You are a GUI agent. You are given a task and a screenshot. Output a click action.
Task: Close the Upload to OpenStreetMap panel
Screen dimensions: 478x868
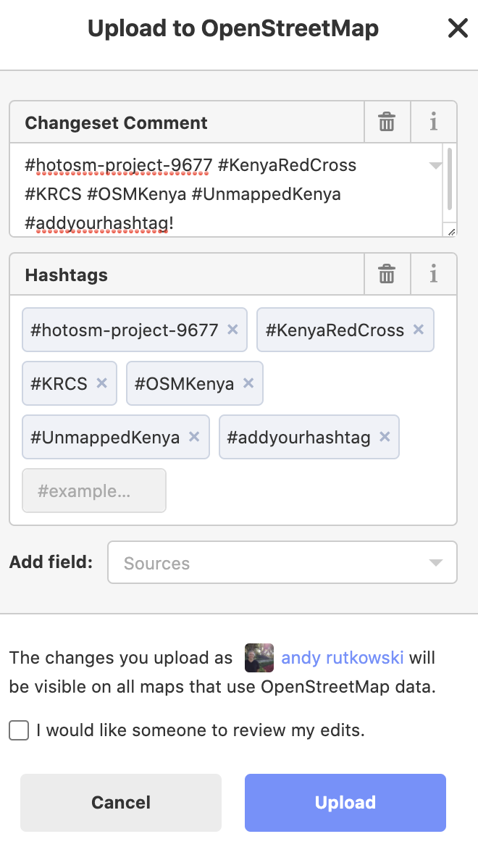[x=458, y=28]
